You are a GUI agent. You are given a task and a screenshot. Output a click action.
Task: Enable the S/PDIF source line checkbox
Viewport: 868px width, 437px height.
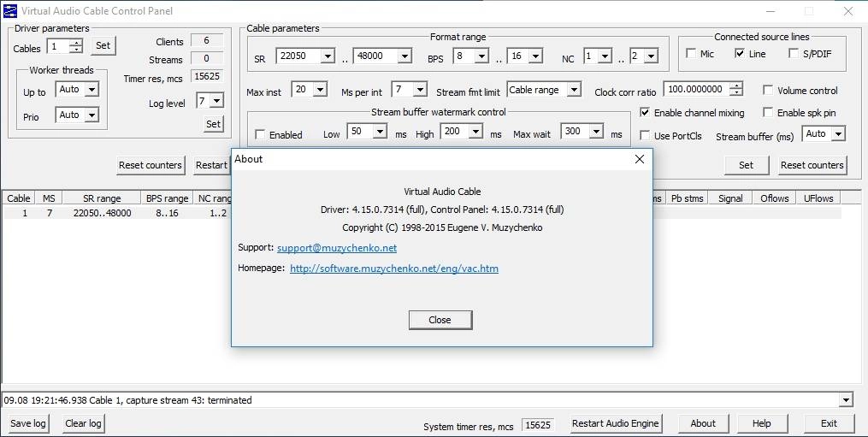tap(794, 53)
